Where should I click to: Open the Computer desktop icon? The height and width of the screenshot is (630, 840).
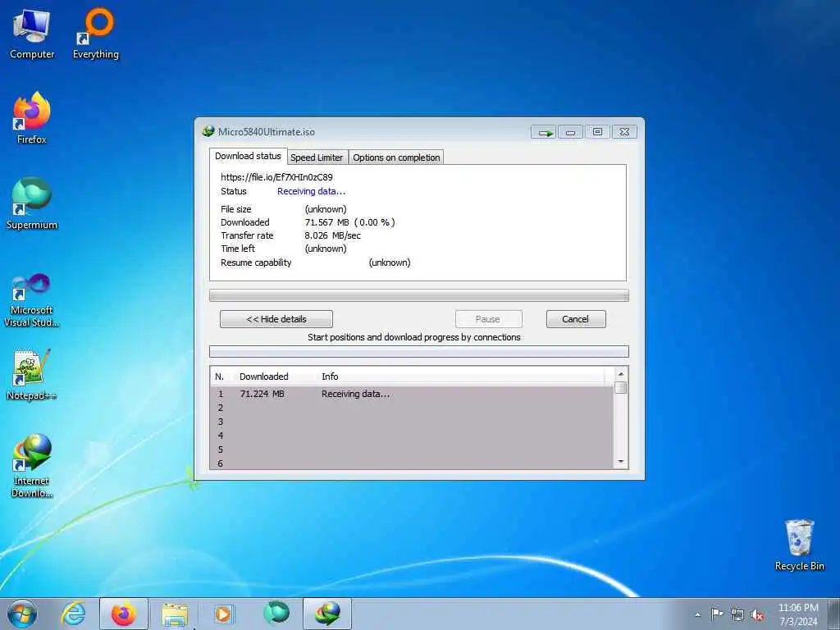[32, 34]
